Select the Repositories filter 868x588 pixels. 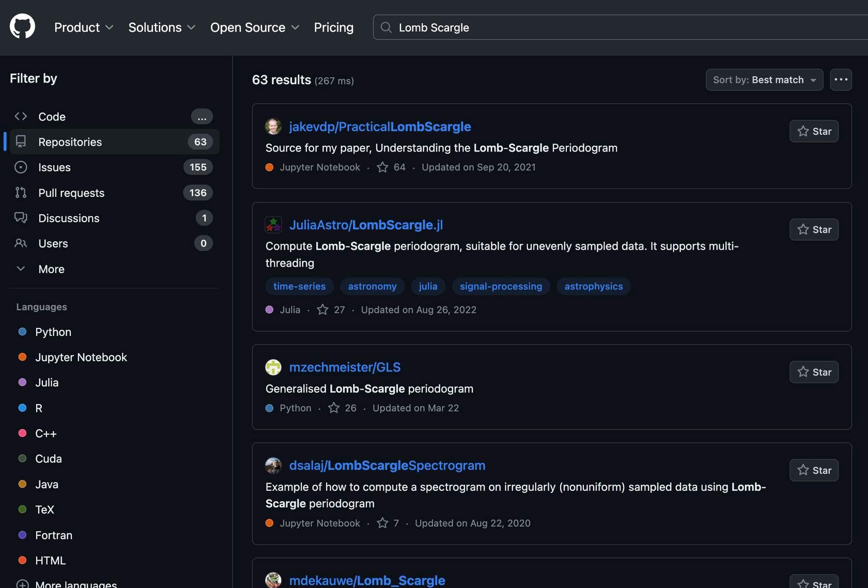point(114,142)
